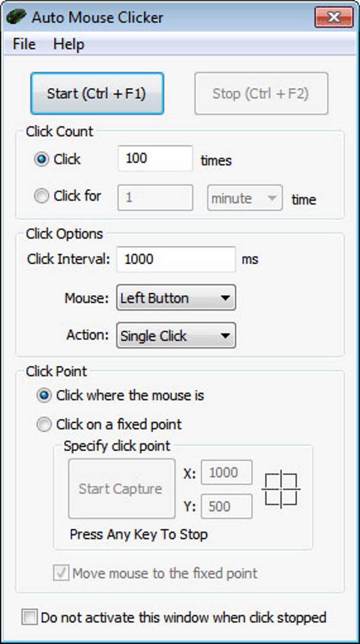
Task: Choose 'Click where the mouse is'
Action: tap(44, 396)
